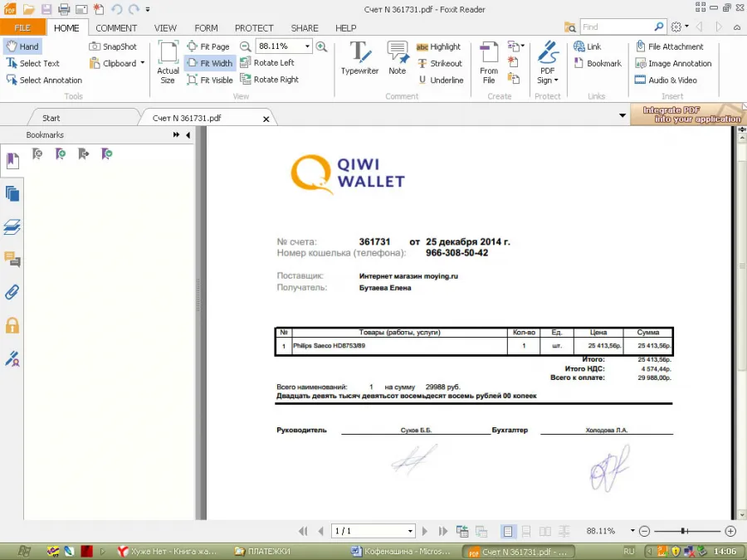
Task: Open the Attachments paperclip panel
Action: pos(12,292)
